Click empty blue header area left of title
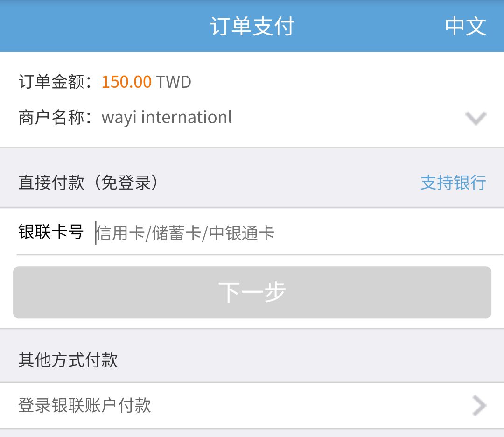 coord(93,26)
